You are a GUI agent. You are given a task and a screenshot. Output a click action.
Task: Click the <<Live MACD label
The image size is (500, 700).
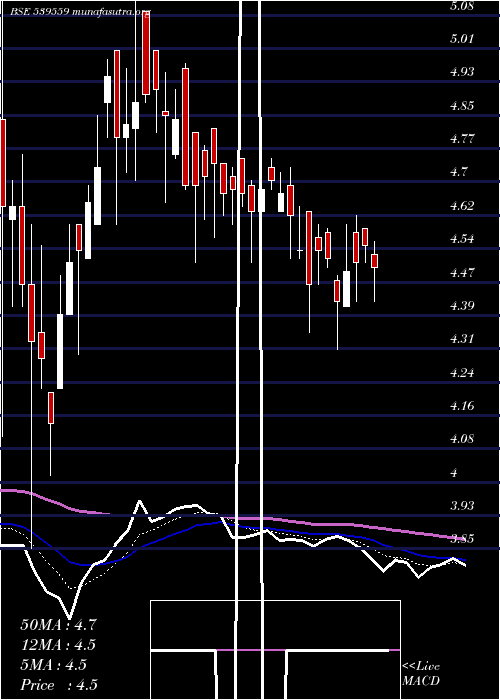(421, 674)
